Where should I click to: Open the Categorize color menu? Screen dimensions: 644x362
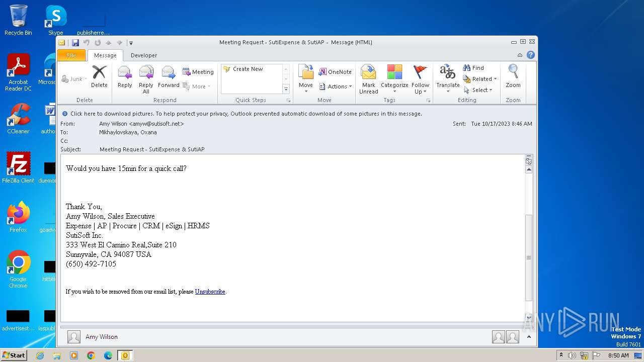(x=394, y=79)
